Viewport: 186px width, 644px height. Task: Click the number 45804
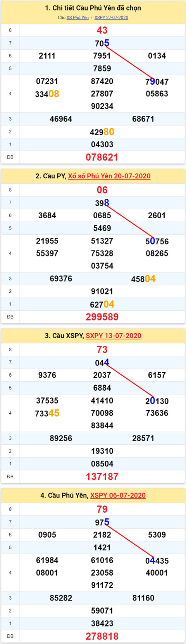pos(143,278)
